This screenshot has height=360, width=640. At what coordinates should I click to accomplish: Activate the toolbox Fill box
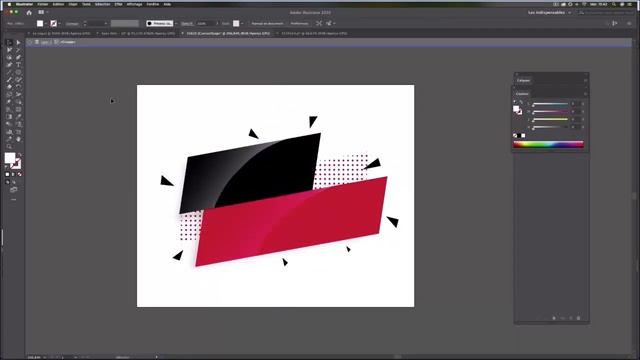(x=9, y=157)
